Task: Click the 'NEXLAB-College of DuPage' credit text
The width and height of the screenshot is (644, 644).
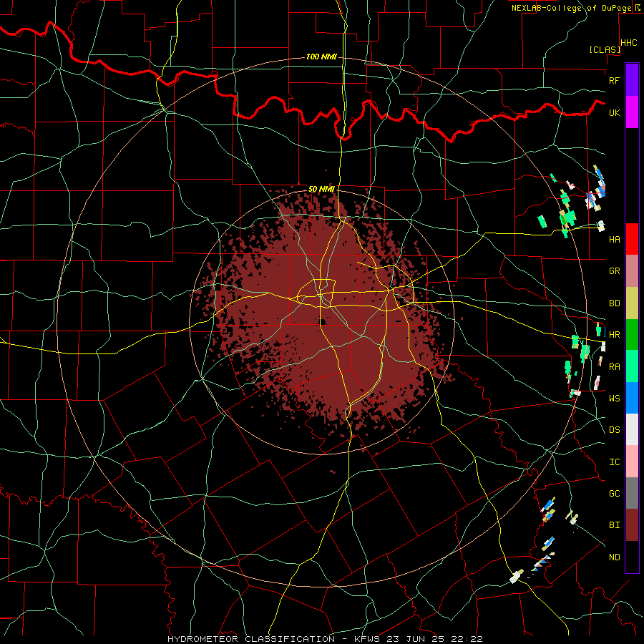Action: click(x=571, y=8)
